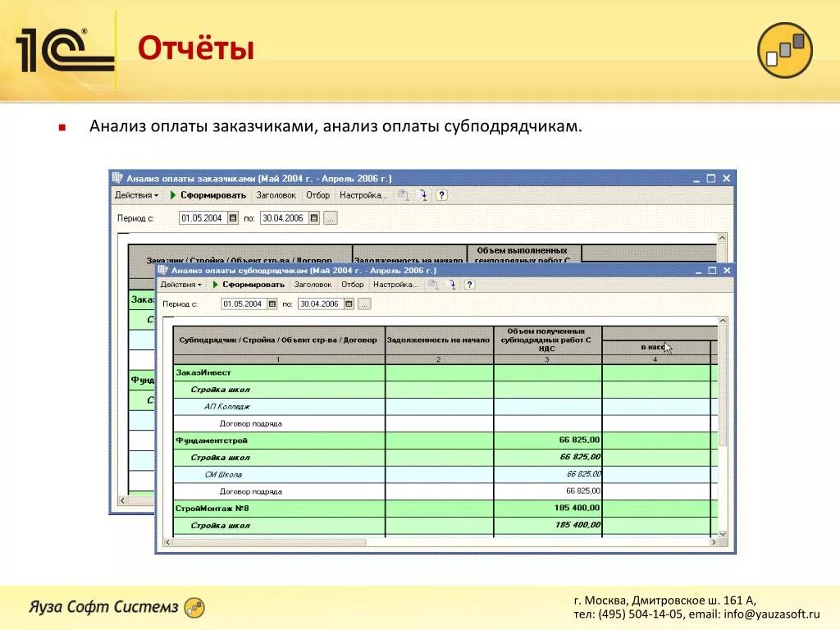Click АП Колледж row
Image resolution: width=840 pixels, height=630 pixels.
pos(445,407)
